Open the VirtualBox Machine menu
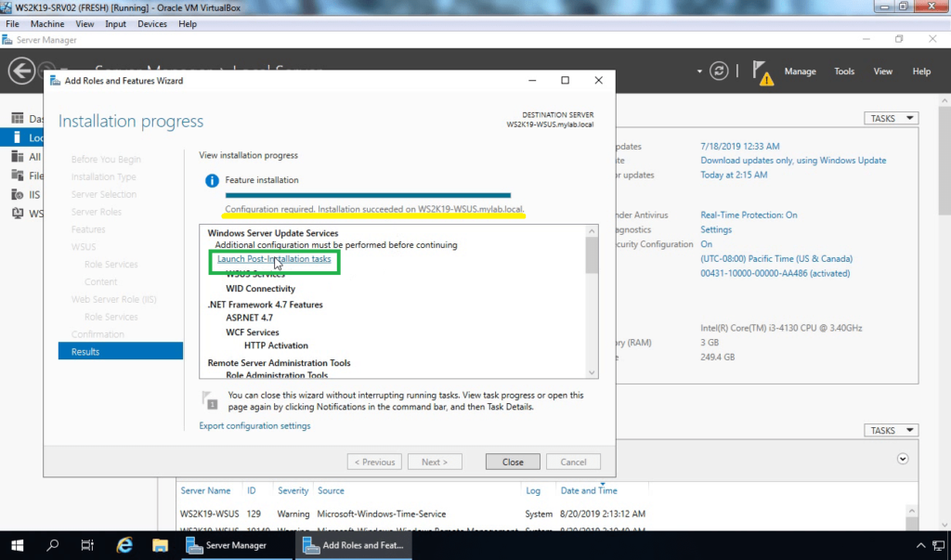The width and height of the screenshot is (951, 560). pyautogui.click(x=47, y=23)
